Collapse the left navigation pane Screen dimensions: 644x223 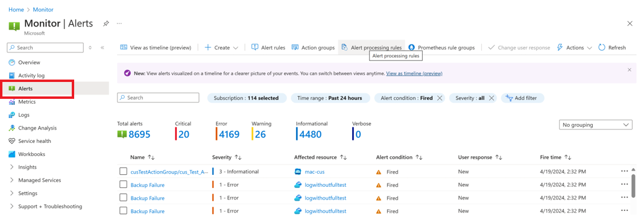pos(103,48)
